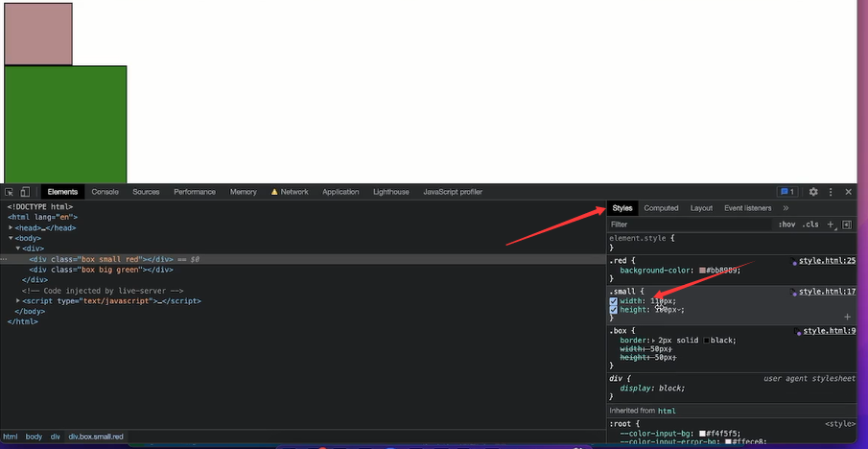Select the box big green div node
The width and height of the screenshot is (868, 449).
point(102,270)
